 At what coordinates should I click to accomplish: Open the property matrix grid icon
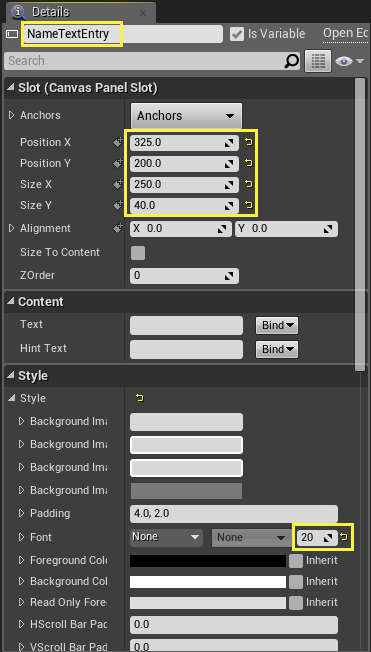[x=318, y=61]
